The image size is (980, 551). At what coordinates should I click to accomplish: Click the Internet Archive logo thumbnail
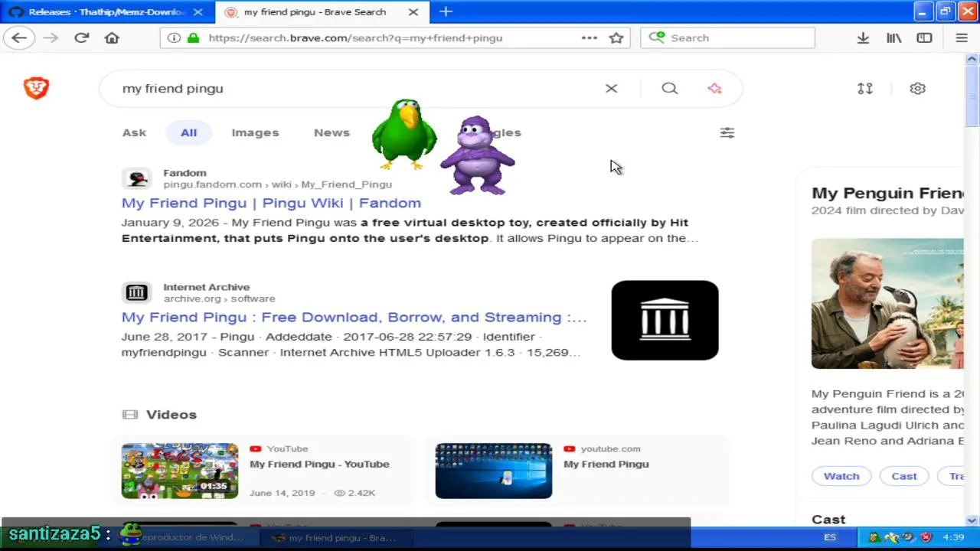[x=665, y=320]
